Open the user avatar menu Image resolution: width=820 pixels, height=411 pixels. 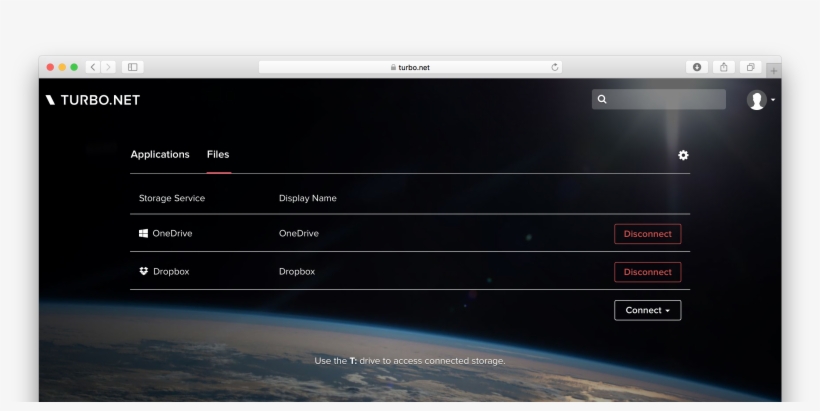760,100
